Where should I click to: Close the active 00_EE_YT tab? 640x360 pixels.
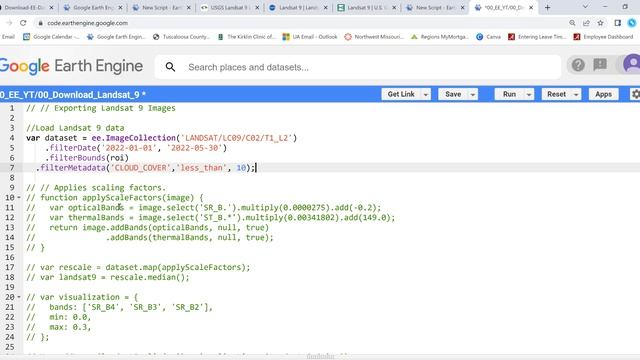point(531,7)
